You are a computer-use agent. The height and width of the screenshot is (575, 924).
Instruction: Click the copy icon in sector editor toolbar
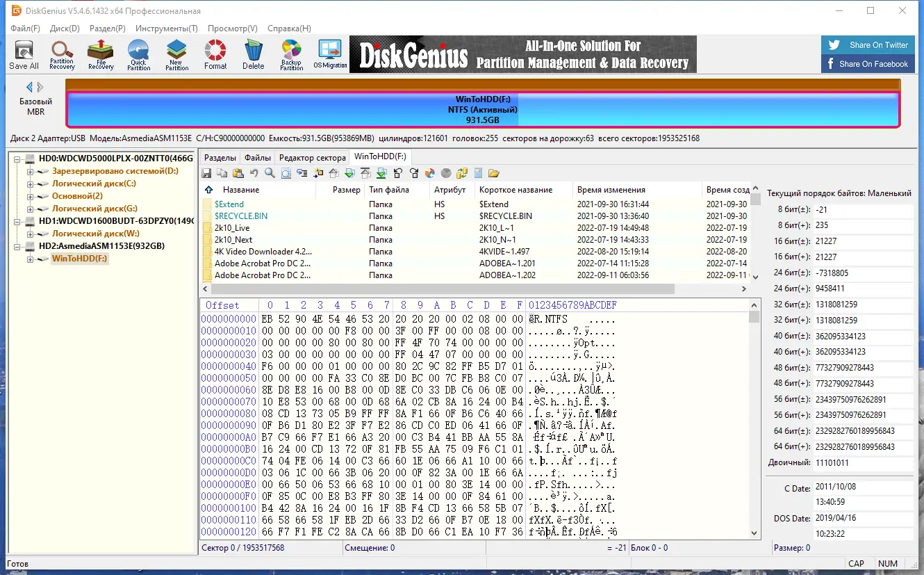(x=222, y=173)
